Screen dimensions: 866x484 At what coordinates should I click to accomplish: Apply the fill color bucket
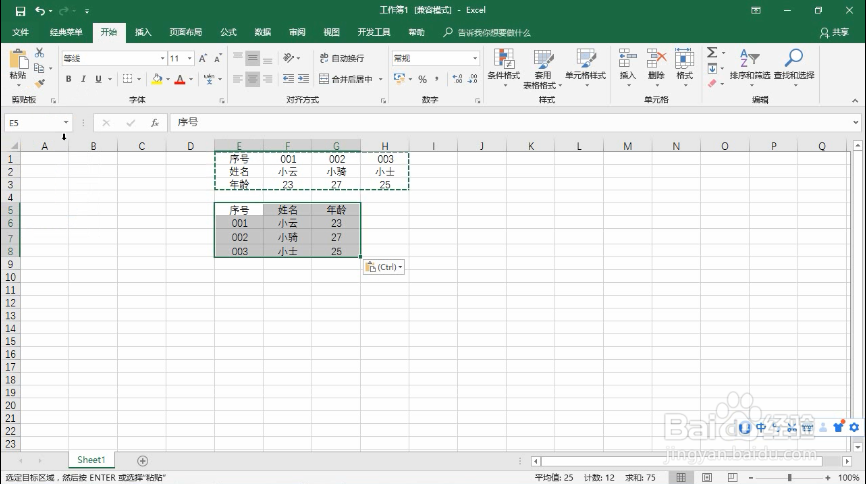157,79
